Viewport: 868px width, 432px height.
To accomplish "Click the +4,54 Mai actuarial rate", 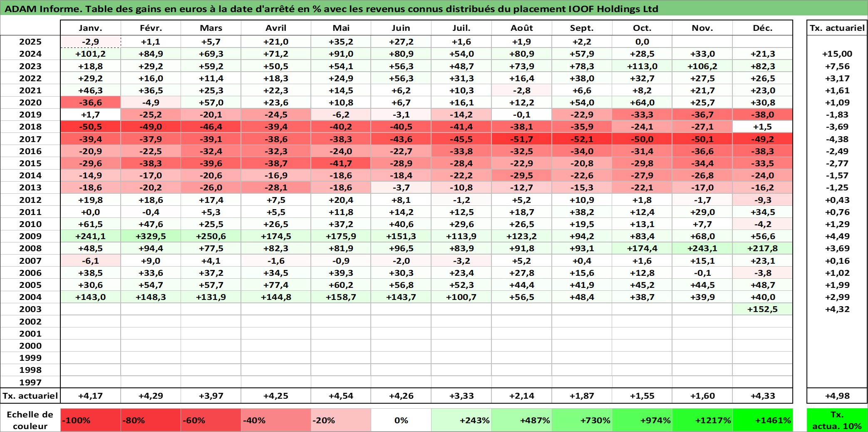I will (341, 396).
